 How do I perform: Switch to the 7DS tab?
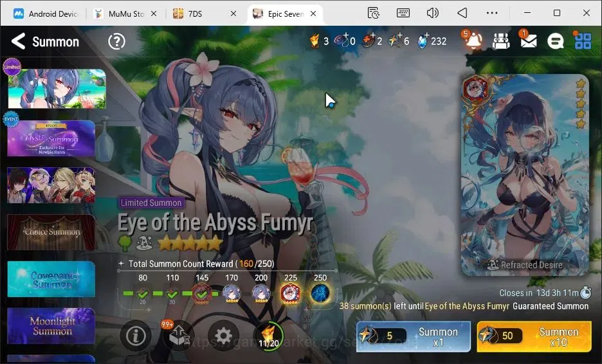pyautogui.click(x=195, y=14)
